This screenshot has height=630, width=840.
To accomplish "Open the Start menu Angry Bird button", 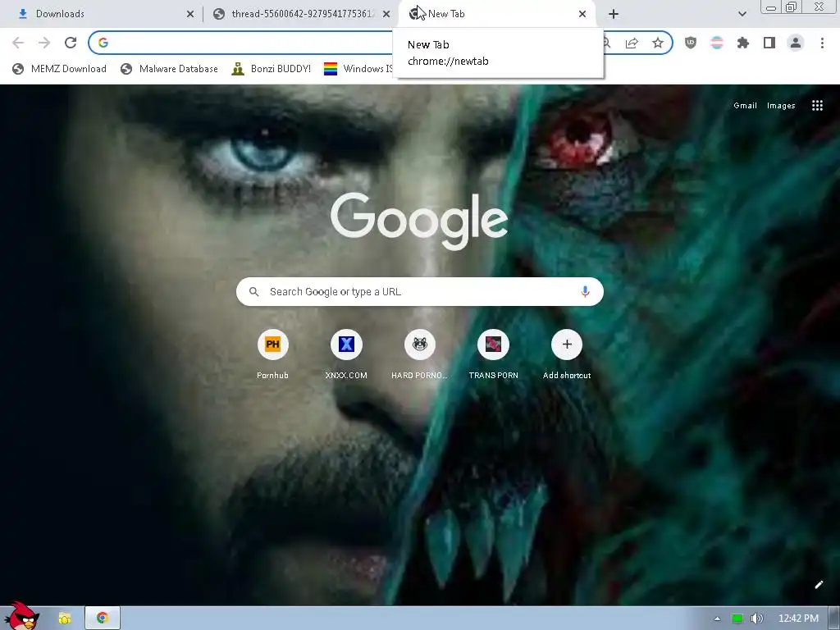I will [x=21, y=615].
